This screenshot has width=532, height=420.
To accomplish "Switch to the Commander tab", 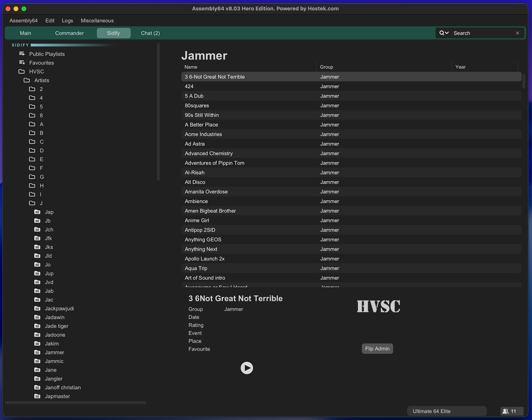I will pyautogui.click(x=69, y=33).
